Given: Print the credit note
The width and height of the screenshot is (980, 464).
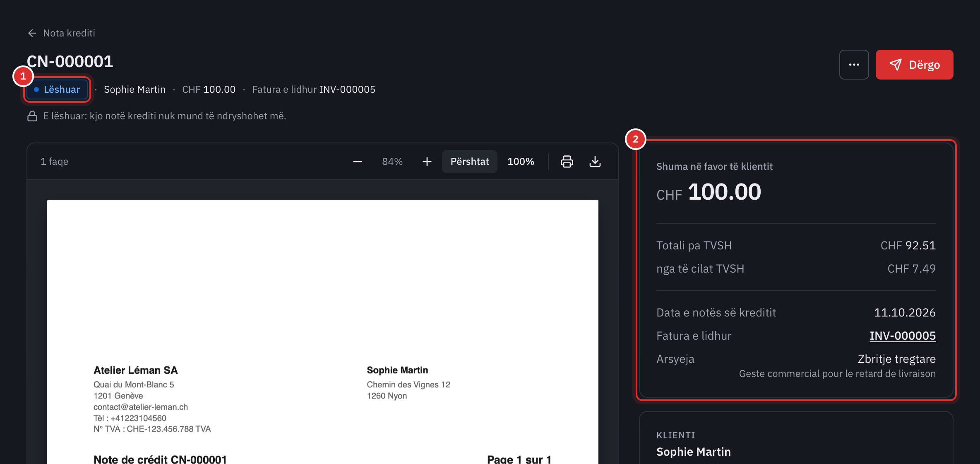Looking at the screenshot, I should coord(567,162).
